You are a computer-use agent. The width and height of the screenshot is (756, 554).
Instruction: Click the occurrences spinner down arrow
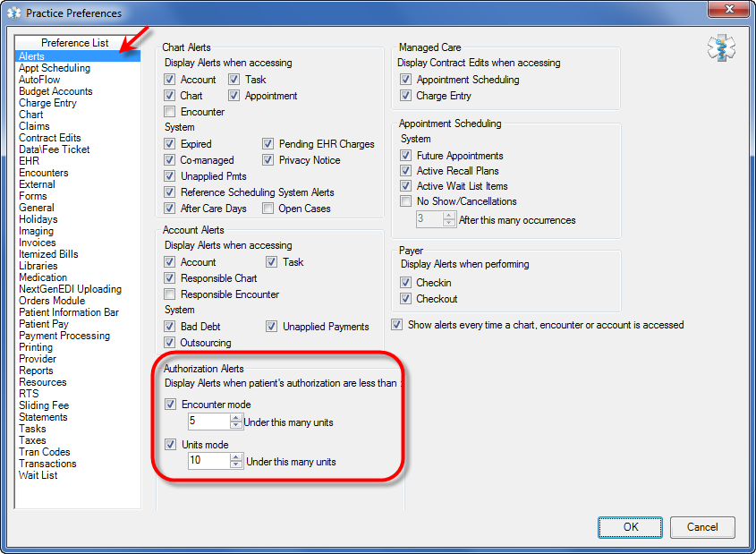point(449,223)
